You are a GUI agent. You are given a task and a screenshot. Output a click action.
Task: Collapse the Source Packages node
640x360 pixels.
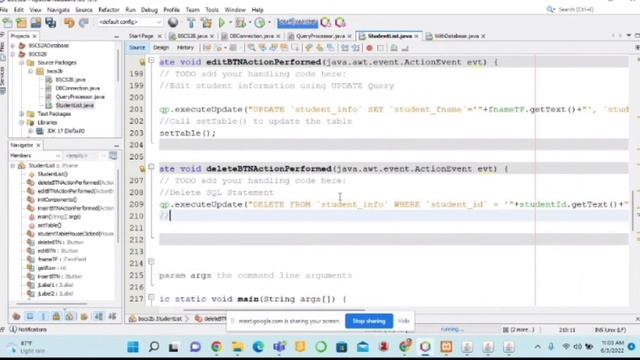coord(21,63)
